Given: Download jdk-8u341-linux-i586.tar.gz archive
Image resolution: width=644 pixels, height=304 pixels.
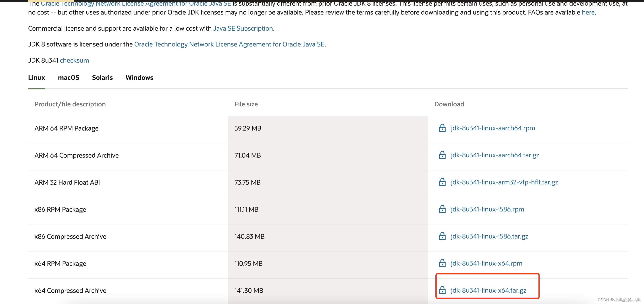Looking at the screenshot, I should coord(489,236).
